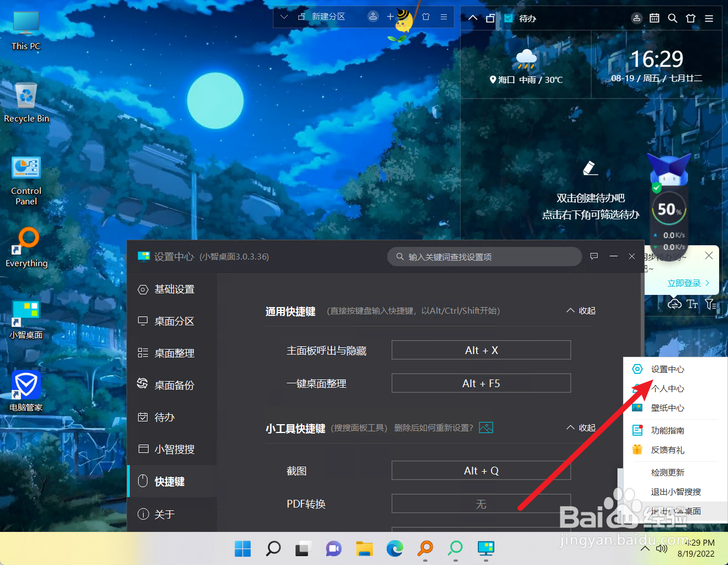The height and width of the screenshot is (565, 728).
Task: Open the hamburger menu in 新建分区 bar
Action: [444, 17]
